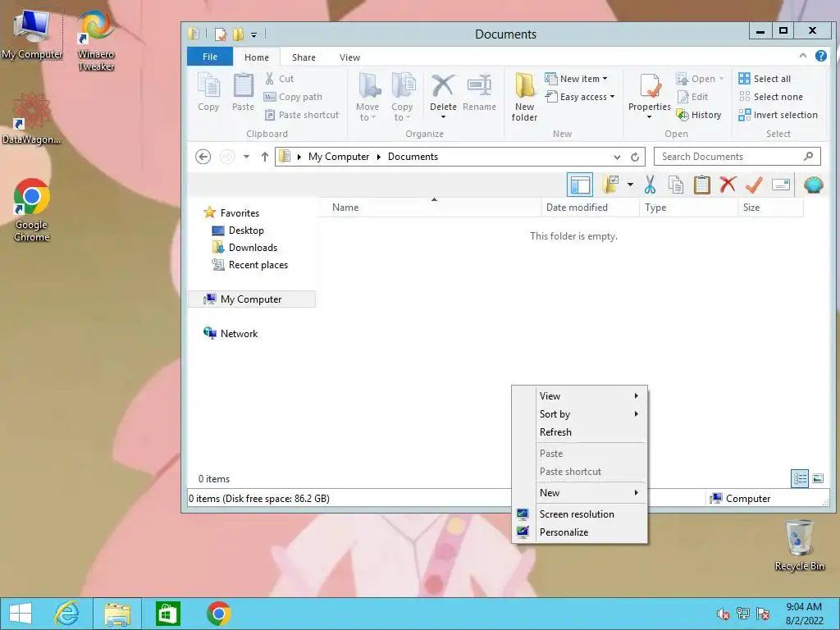Screen dimensions: 840x630
Task: Click Paste shortcut in the Clipboard group
Action: point(302,115)
